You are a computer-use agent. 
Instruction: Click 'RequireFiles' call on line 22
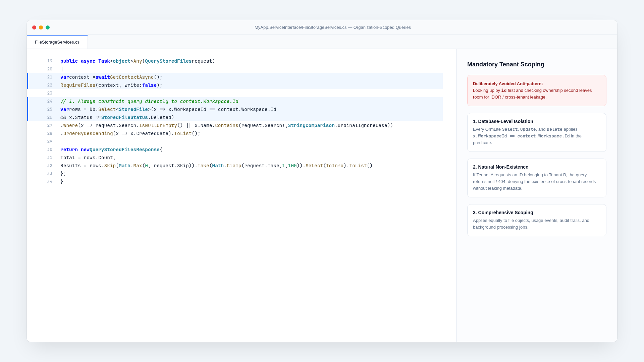78,85
